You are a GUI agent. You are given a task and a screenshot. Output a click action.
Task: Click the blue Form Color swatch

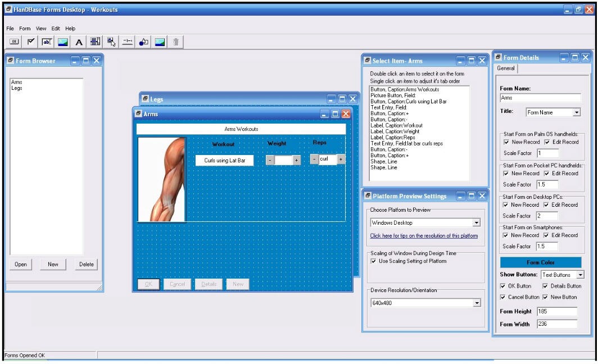click(x=541, y=262)
